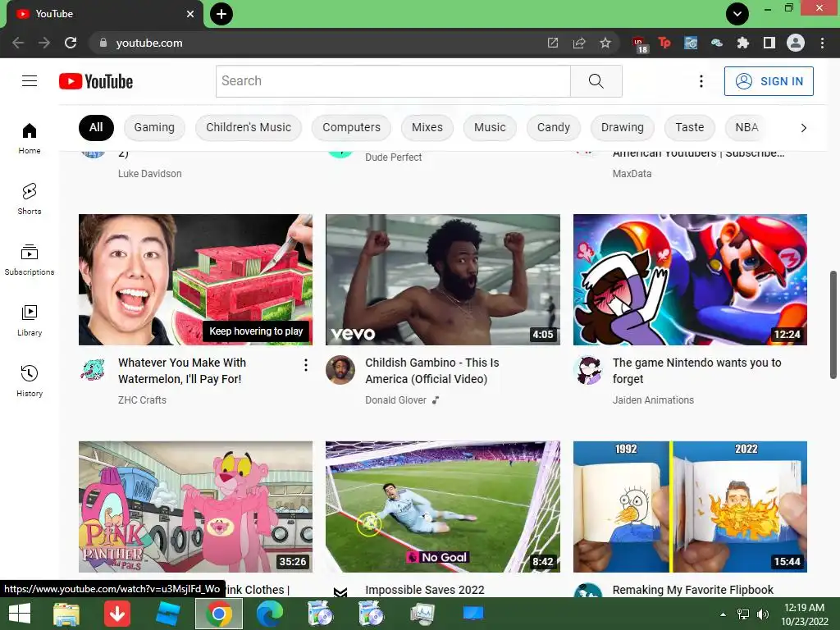Screen dimensions: 840x630
Task: Select the Candy filter chip
Action: pos(554,127)
